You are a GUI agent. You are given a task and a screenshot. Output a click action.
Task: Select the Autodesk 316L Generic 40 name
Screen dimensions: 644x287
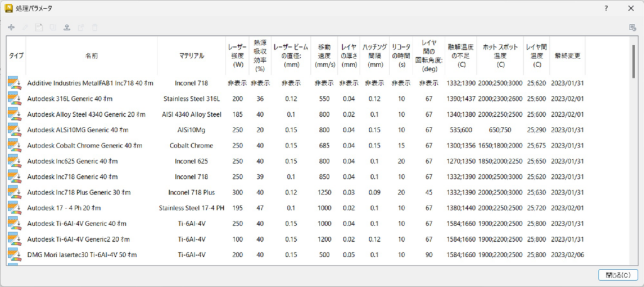tap(70, 99)
